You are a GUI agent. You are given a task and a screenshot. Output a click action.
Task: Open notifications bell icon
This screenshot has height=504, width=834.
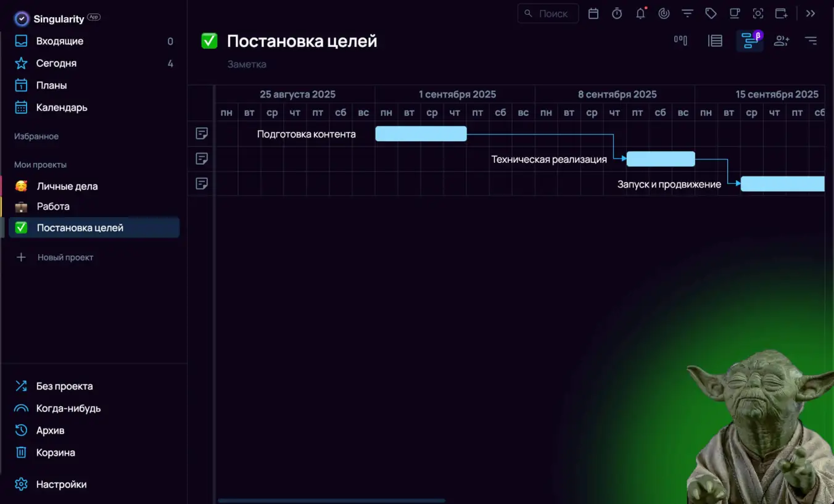click(x=641, y=14)
